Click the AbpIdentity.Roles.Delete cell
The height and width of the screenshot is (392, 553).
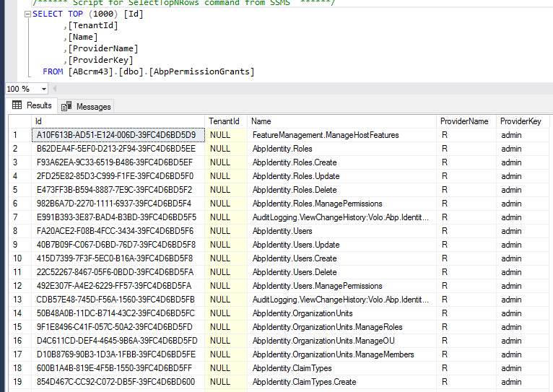(295, 190)
